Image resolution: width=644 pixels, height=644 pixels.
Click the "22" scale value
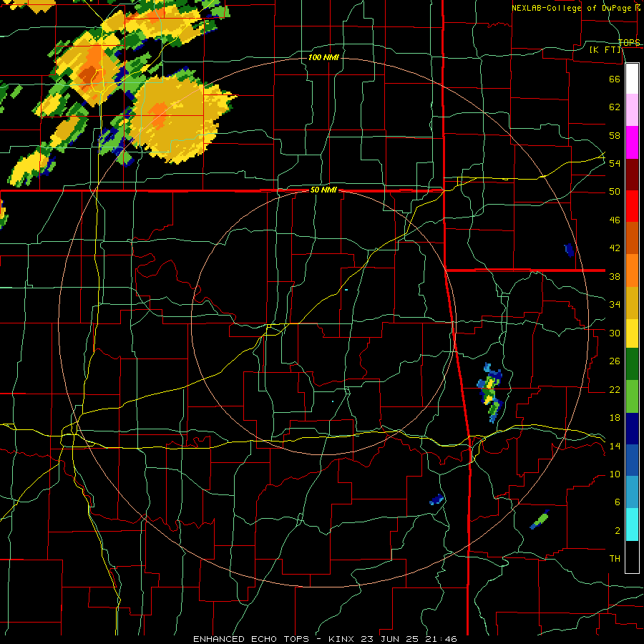pyautogui.click(x=615, y=390)
